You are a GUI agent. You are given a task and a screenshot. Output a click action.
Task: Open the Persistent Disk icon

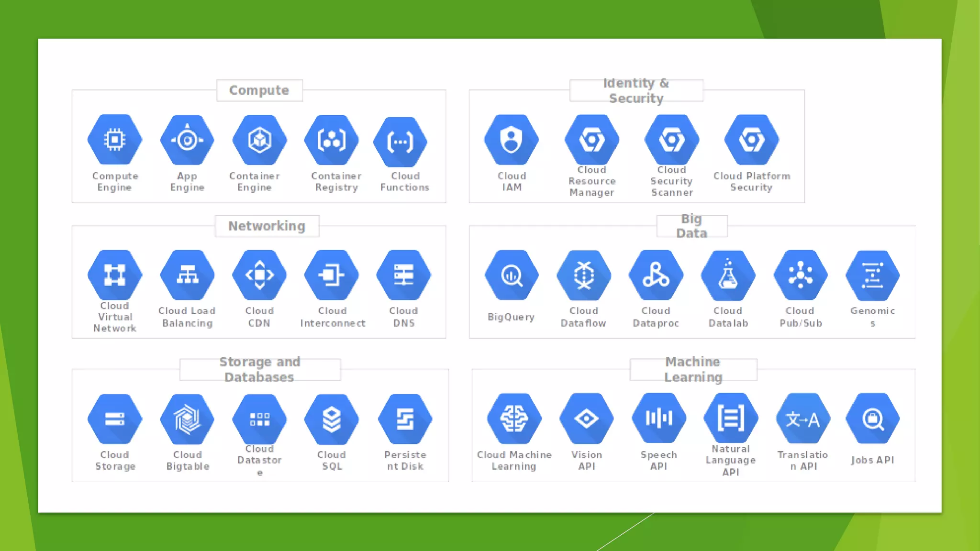[405, 419]
